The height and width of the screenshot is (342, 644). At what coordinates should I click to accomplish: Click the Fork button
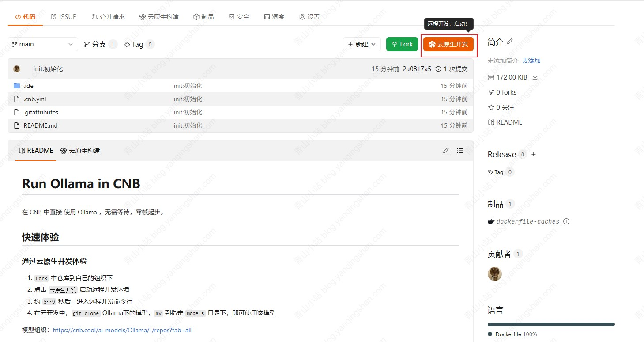(402, 44)
